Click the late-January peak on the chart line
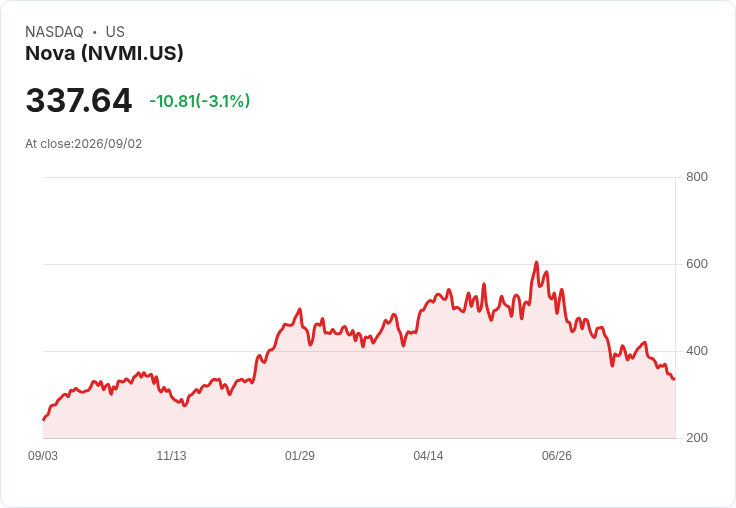 tap(300, 309)
